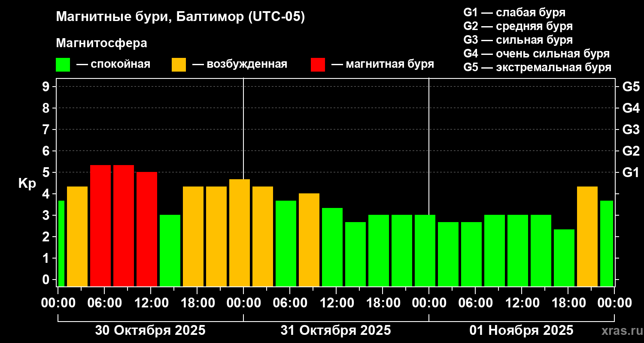Viewport: 644px width, 343px height.
Task: Click the '31 Октября 2025' date label
Action: (x=336, y=331)
